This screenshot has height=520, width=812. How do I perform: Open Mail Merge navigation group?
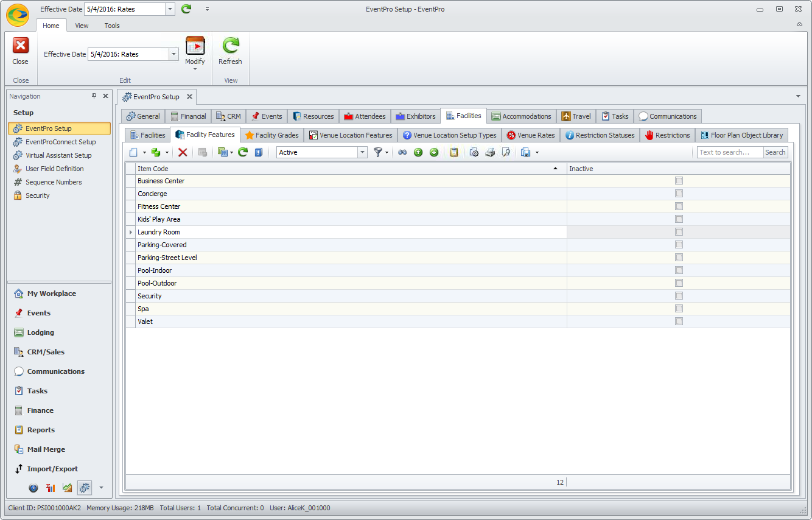tap(46, 449)
